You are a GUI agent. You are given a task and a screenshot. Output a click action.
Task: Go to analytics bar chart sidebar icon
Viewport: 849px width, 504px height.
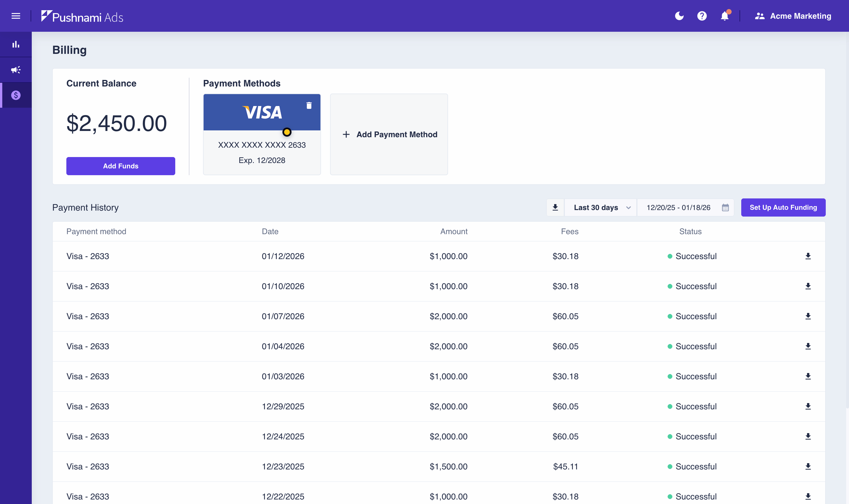tap(16, 45)
